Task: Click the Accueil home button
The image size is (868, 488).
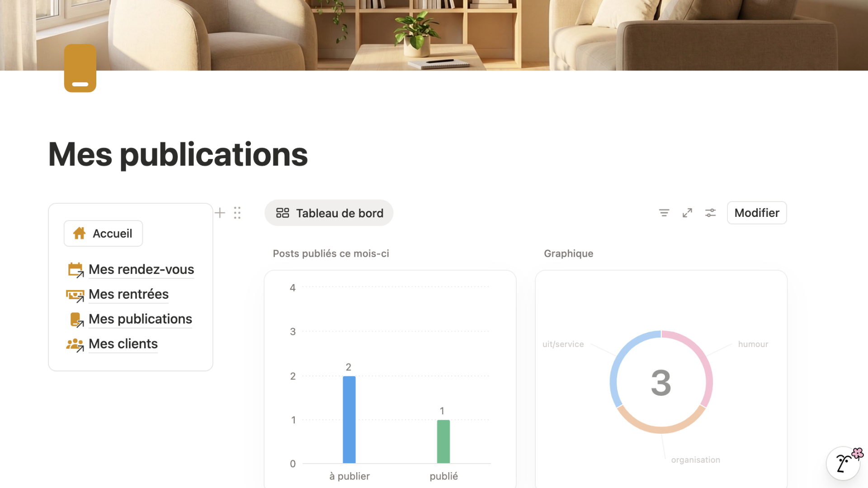Action: (x=104, y=234)
